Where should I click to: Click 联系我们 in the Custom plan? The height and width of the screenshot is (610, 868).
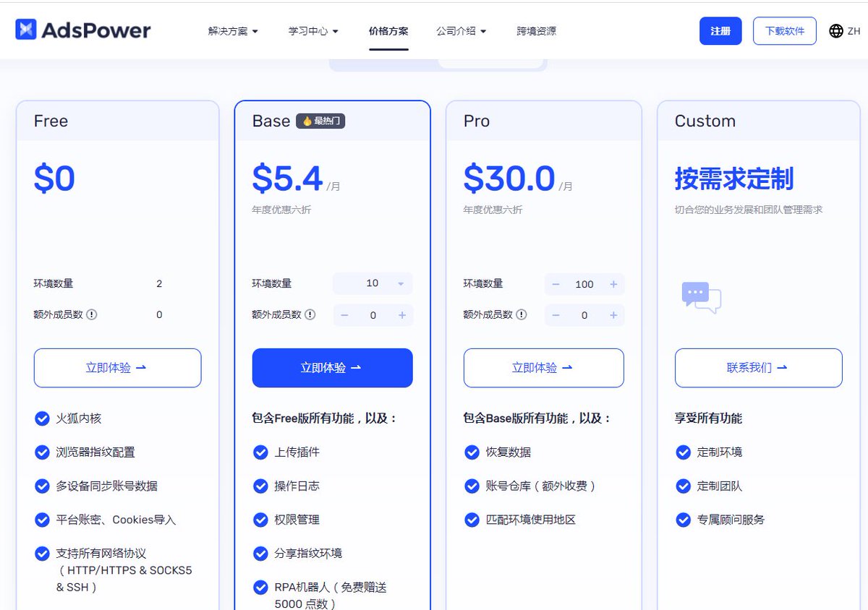(758, 368)
